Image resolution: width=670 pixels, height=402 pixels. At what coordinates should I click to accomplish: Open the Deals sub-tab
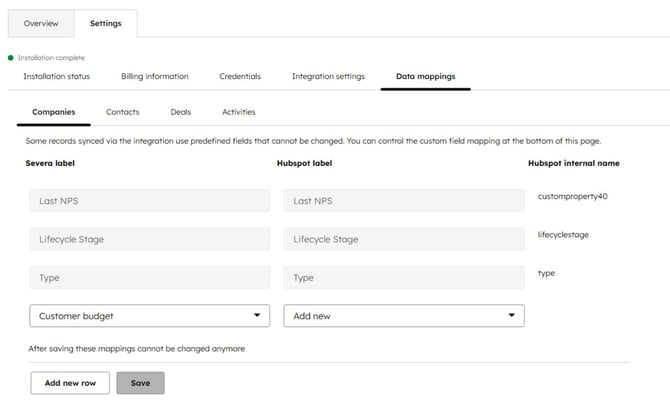click(180, 112)
